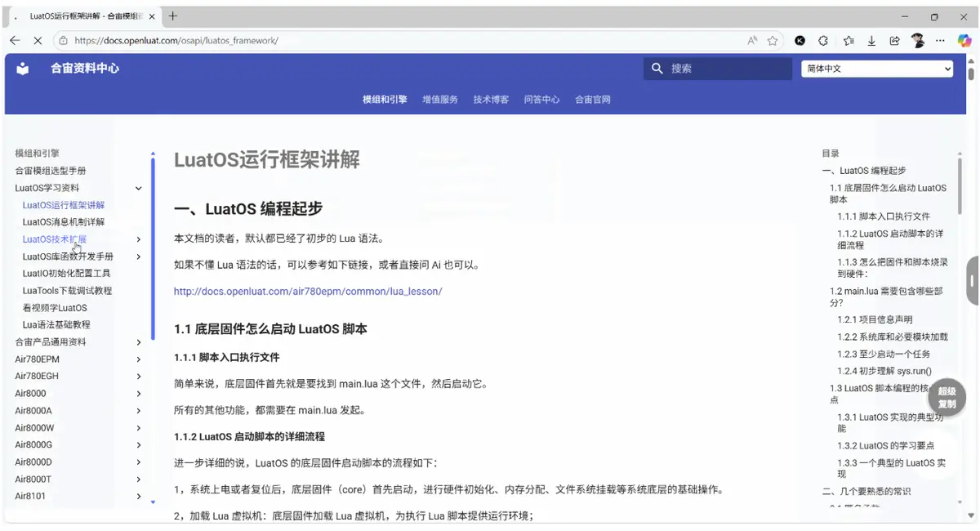Expand the Air8000W section
The width and height of the screenshot is (980, 531).
[138, 428]
